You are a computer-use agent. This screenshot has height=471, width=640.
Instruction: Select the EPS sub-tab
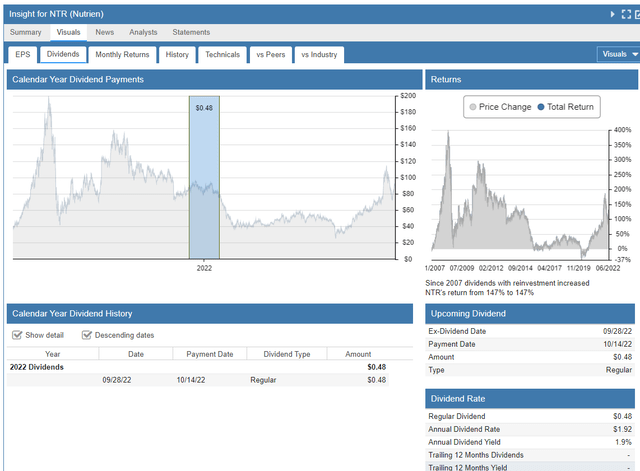pyautogui.click(x=23, y=55)
